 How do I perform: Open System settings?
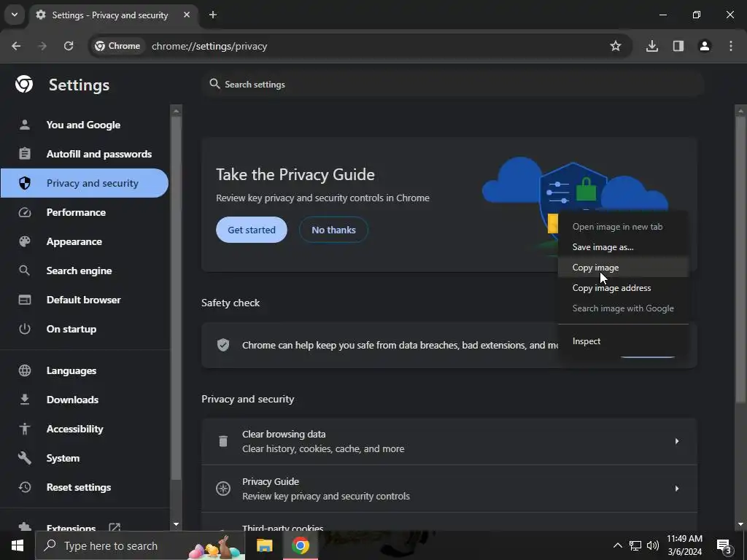click(x=85, y=458)
